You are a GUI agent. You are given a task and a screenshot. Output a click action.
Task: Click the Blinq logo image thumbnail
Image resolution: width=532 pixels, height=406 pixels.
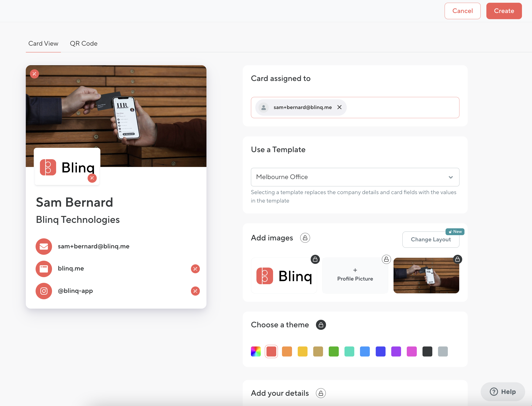(284, 276)
